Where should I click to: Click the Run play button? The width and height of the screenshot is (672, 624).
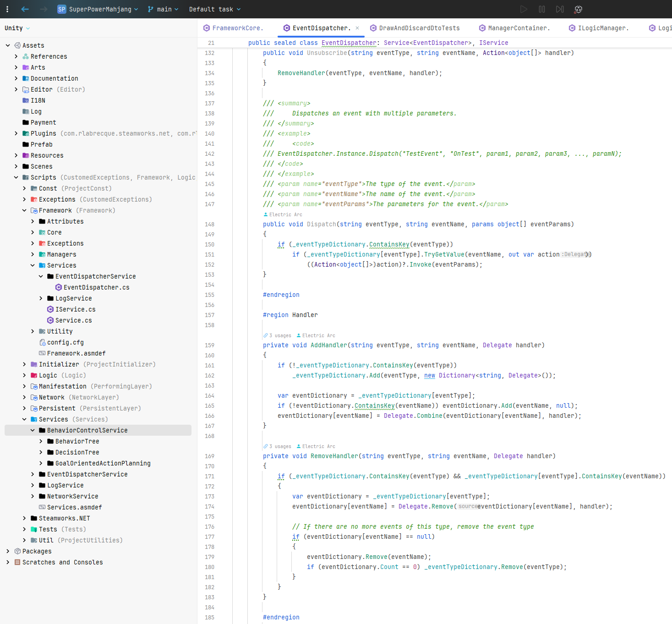[524, 9]
